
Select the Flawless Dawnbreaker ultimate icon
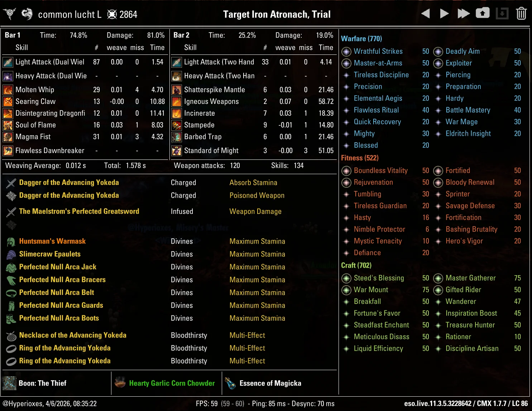8,150
